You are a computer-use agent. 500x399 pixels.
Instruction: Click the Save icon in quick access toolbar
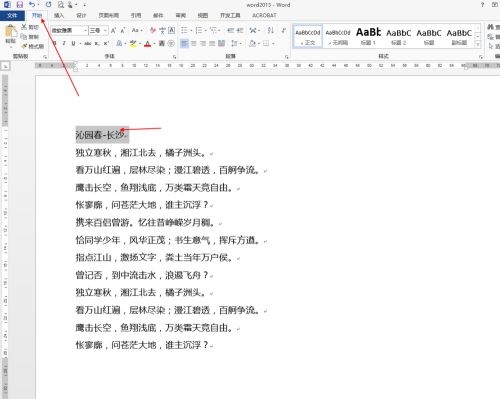click(20, 4)
